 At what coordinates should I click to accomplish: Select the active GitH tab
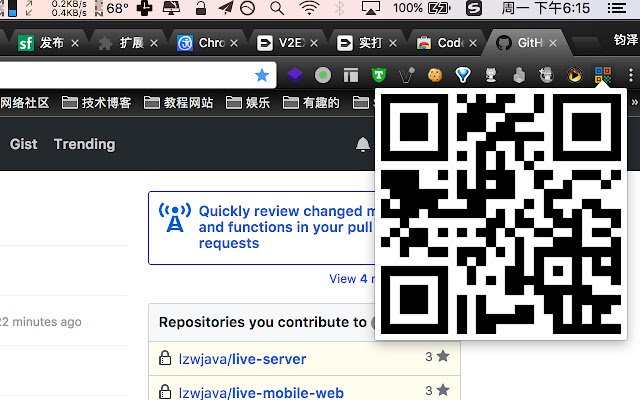526,43
